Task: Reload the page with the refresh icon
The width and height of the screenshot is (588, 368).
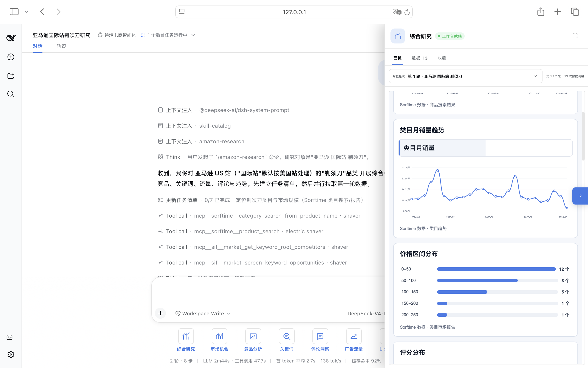Action: tap(407, 12)
